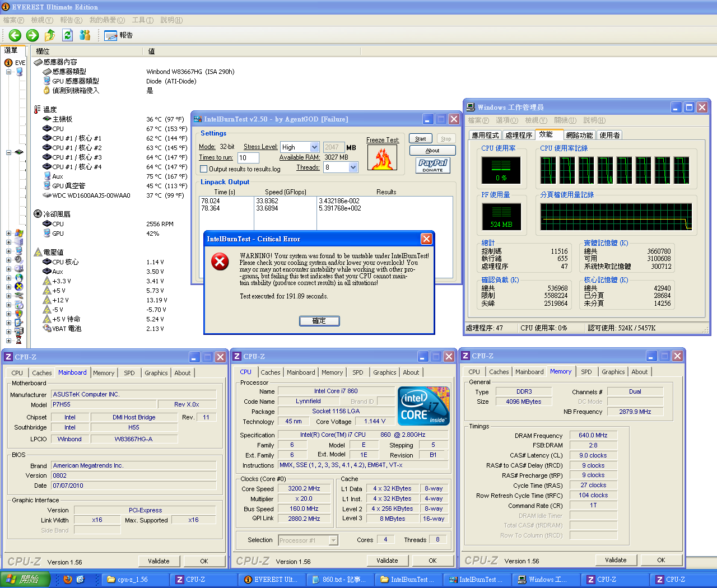Open EVEREST 報告 report toolbar button
717x588 pixels.
118,35
